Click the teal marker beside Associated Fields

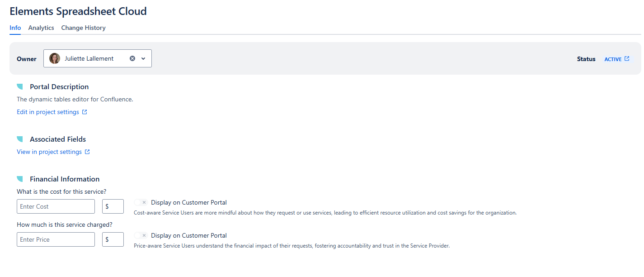pos(20,139)
